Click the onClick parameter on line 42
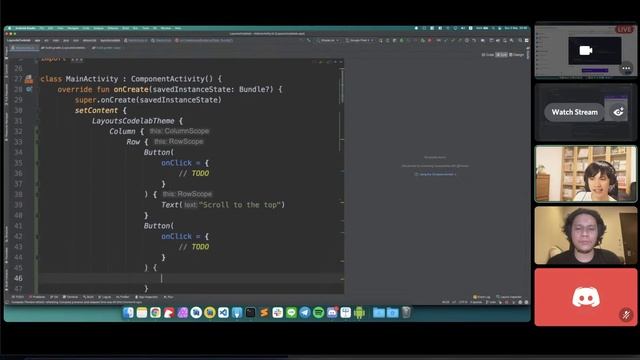 tap(176, 237)
